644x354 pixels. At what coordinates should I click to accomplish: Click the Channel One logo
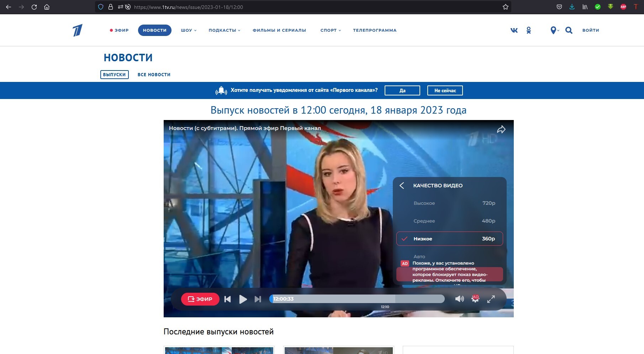(78, 30)
